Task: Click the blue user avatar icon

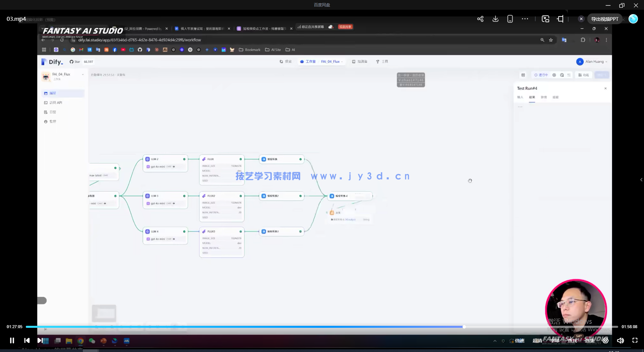Action: click(x=633, y=19)
